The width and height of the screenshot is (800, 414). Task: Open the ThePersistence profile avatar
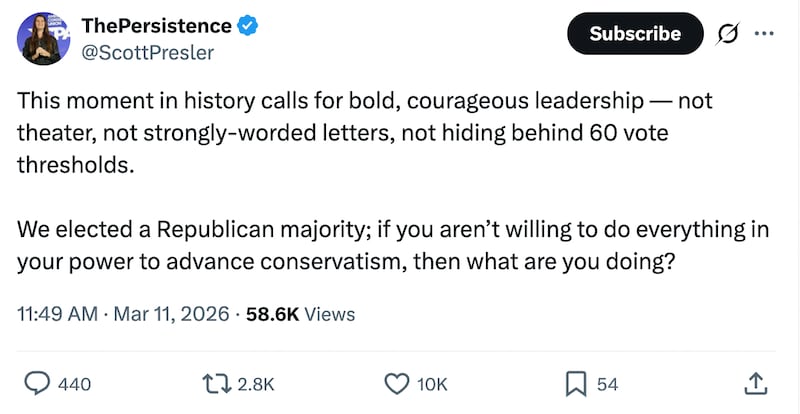tap(41, 39)
